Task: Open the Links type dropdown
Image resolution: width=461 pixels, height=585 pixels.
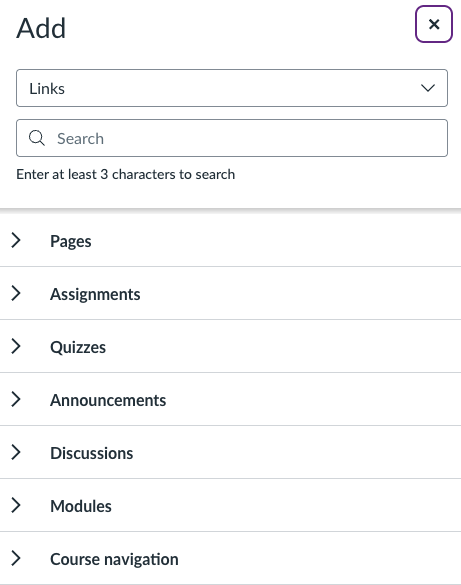Action: (x=232, y=88)
